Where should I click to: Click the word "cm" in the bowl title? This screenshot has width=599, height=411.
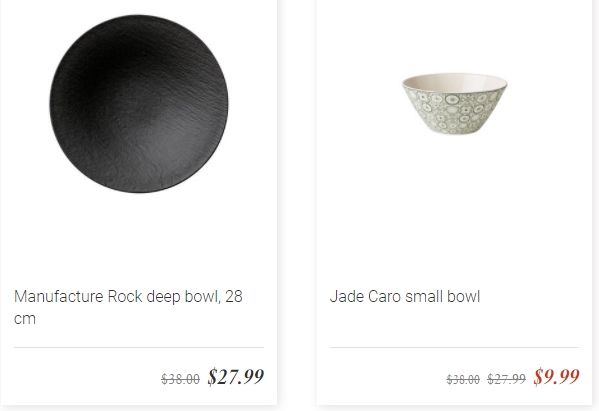(x=25, y=319)
